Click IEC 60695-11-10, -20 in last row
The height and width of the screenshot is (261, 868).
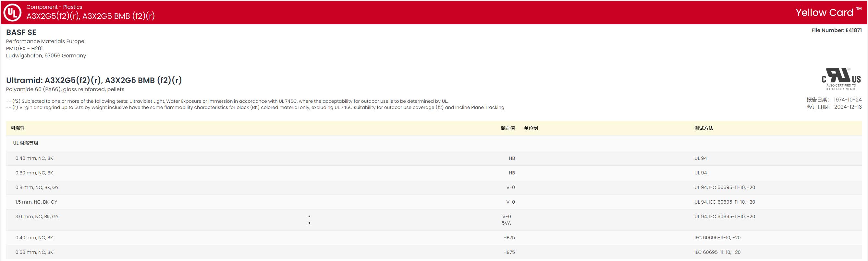coord(717,252)
